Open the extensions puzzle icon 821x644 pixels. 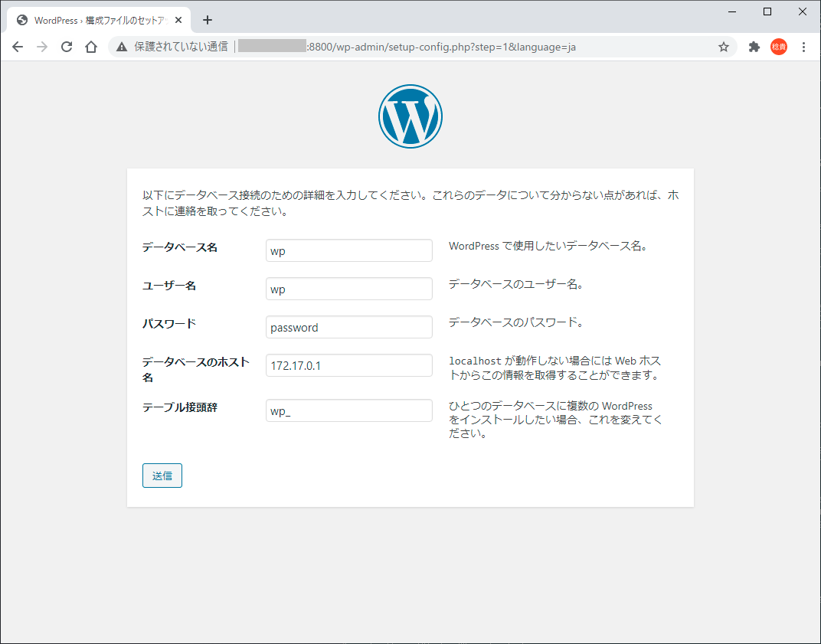(x=754, y=47)
